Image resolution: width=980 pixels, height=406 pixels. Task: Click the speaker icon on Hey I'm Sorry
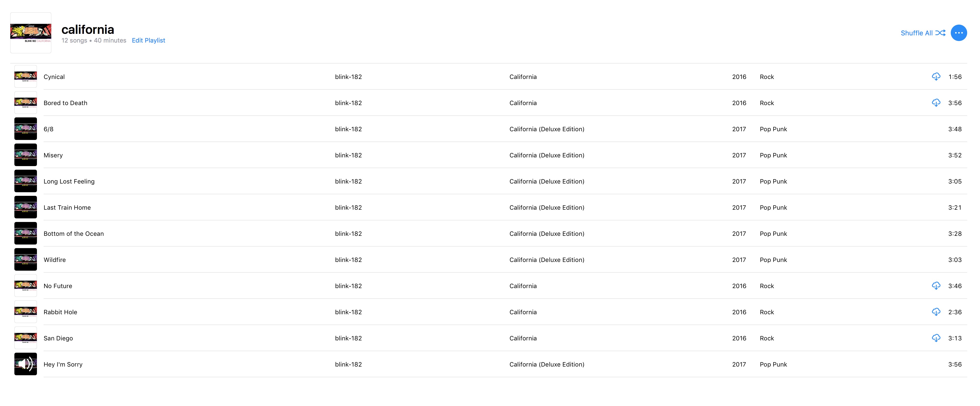[x=25, y=364]
